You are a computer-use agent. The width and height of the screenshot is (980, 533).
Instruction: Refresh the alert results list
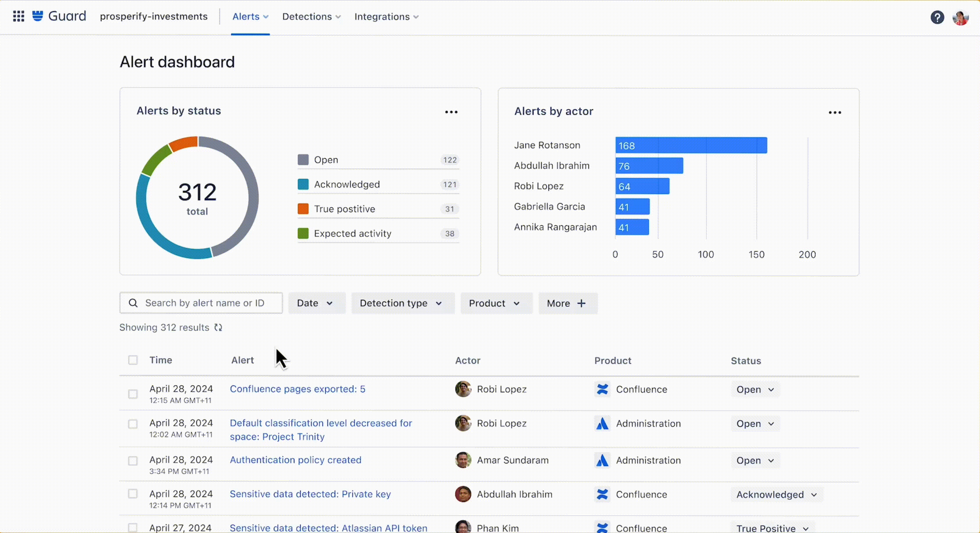(218, 327)
